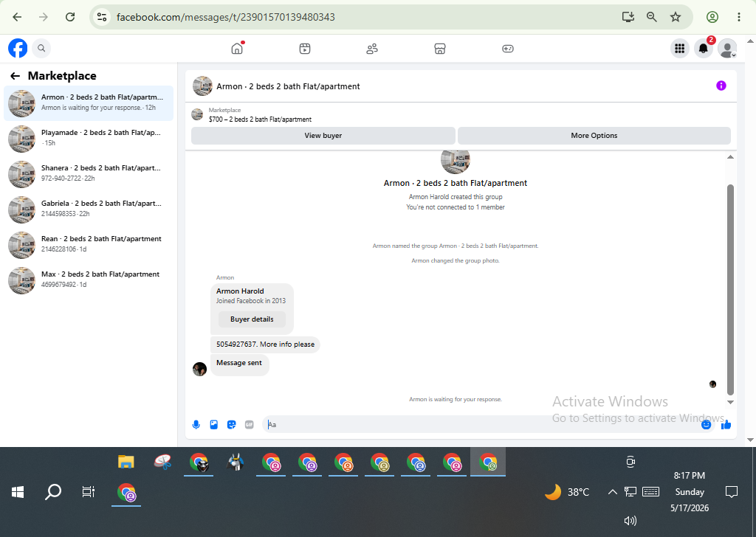The image size is (756, 537).
Task: Open the Gabriela conversation
Action: (x=89, y=209)
